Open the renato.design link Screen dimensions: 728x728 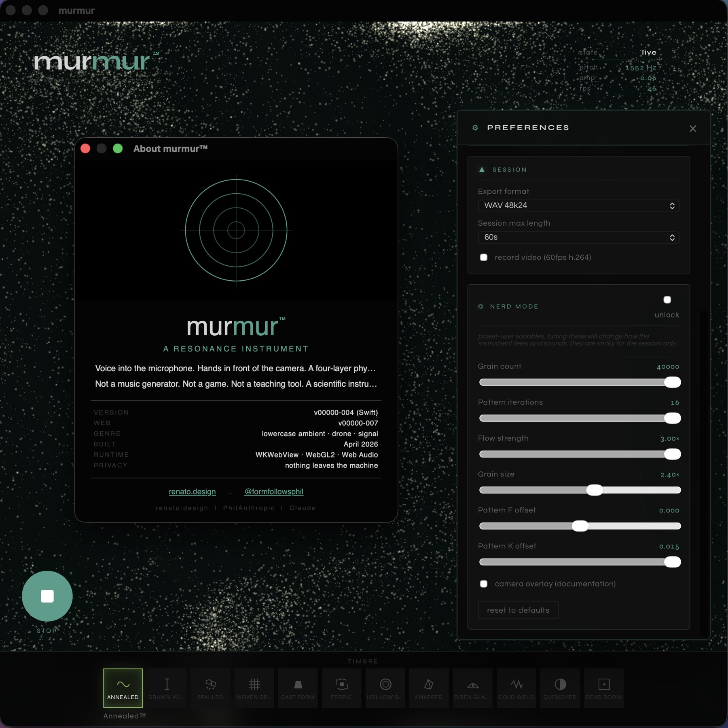[x=192, y=491]
